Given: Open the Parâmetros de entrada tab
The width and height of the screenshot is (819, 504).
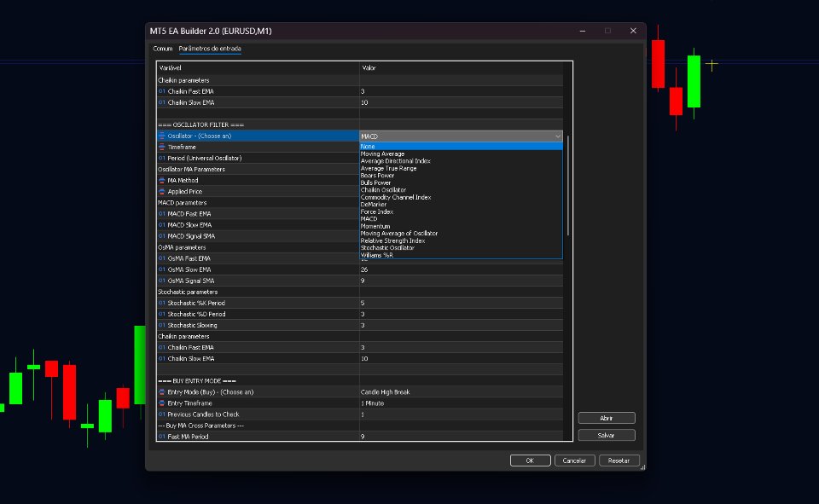Looking at the screenshot, I should 210,49.
